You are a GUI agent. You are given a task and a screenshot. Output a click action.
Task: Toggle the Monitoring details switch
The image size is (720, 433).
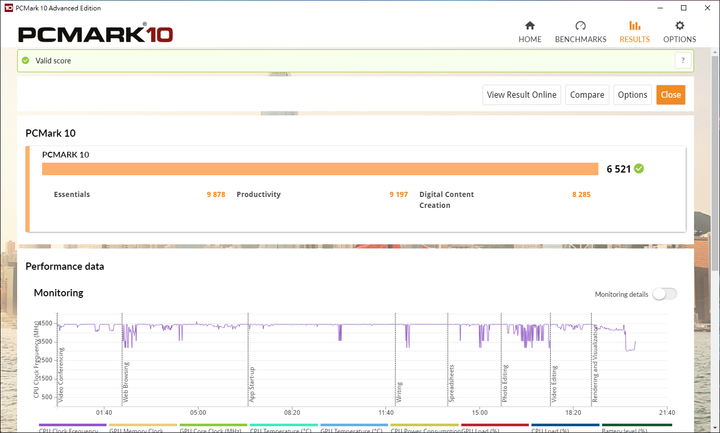click(664, 294)
